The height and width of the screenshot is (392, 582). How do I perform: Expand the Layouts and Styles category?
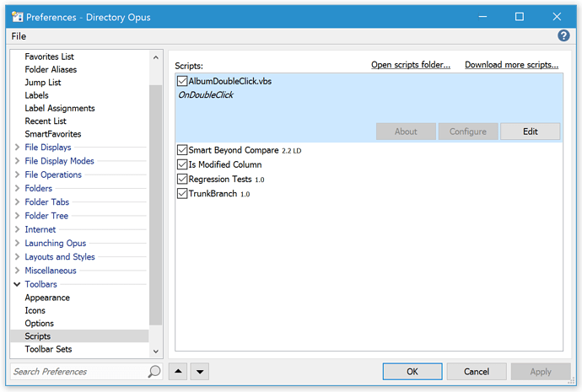click(x=17, y=257)
